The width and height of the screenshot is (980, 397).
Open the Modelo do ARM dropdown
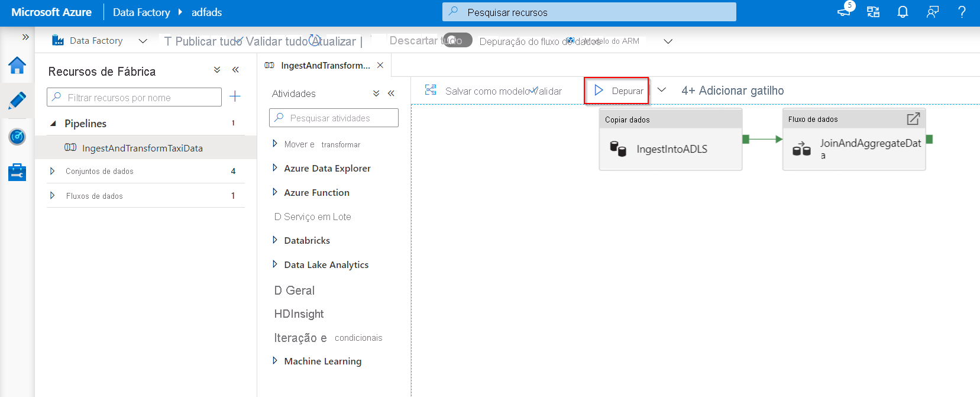(668, 41)
